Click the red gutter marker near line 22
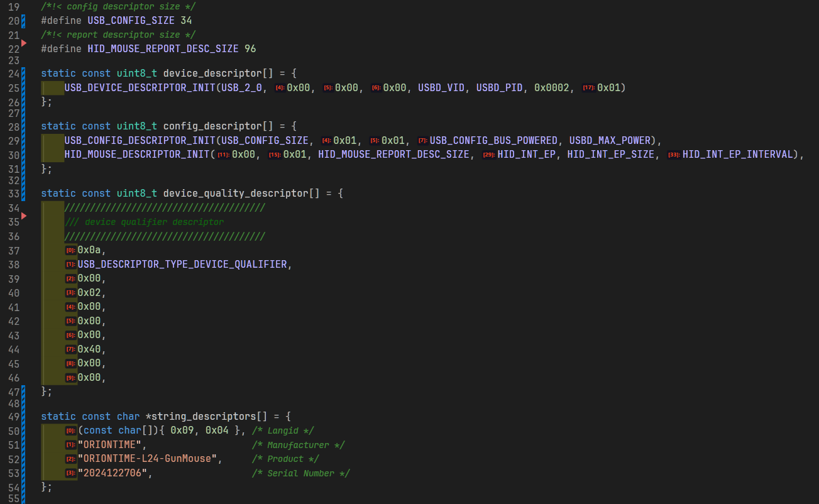This screenshot has height=504, width=819. 24,43
